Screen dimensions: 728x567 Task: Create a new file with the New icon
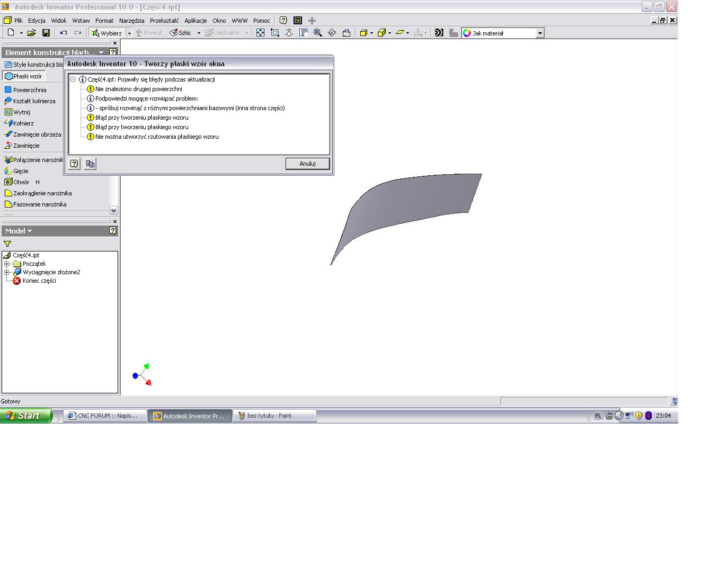[x=11, y=33]
